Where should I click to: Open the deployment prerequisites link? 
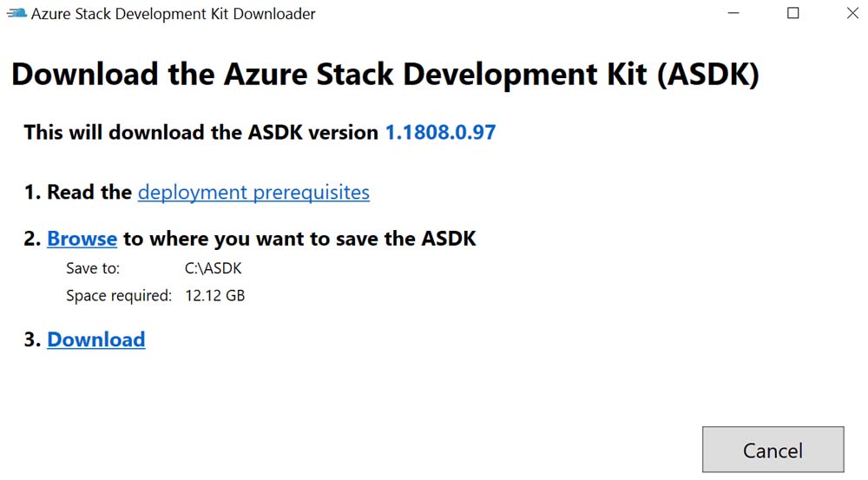click(x=253, y=192)
